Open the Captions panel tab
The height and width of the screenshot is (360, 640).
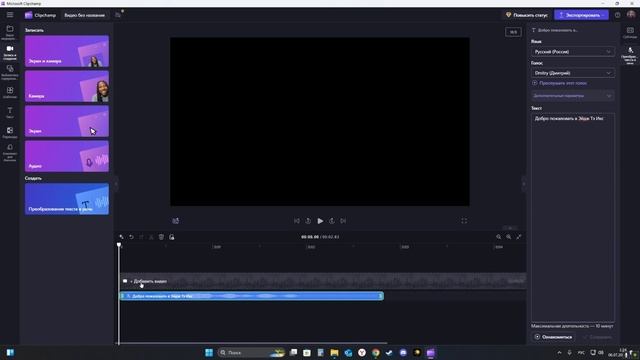(630, 33)
